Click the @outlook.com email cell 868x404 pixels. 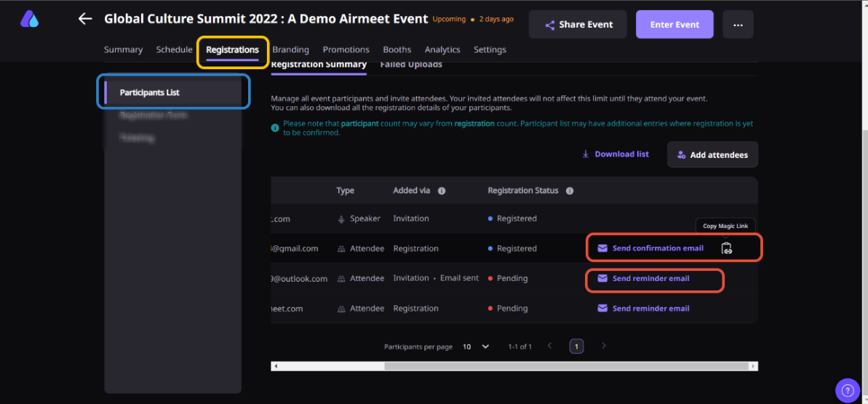tap(300, 278)
